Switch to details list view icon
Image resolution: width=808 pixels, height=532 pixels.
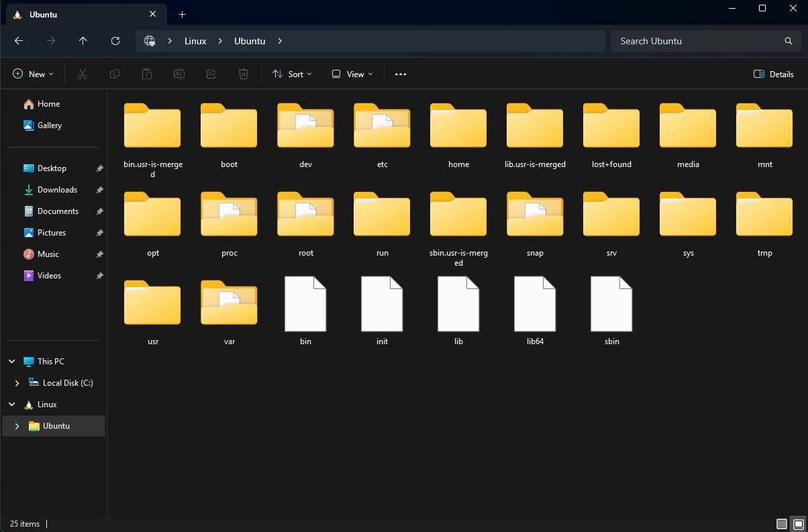pyautogui.click(x=782, y=524)
